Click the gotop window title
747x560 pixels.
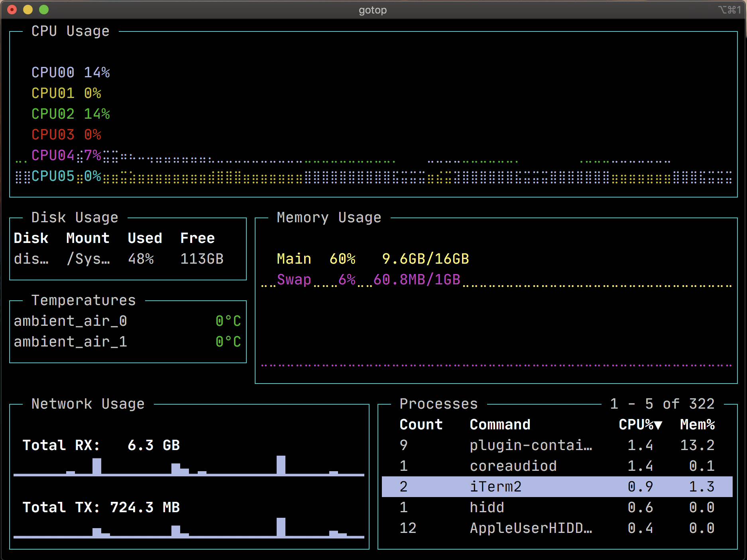[373, 10]
